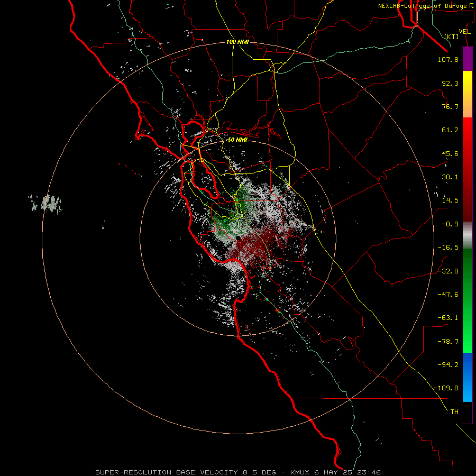Click the 92.3 scale value

(450, 83)
